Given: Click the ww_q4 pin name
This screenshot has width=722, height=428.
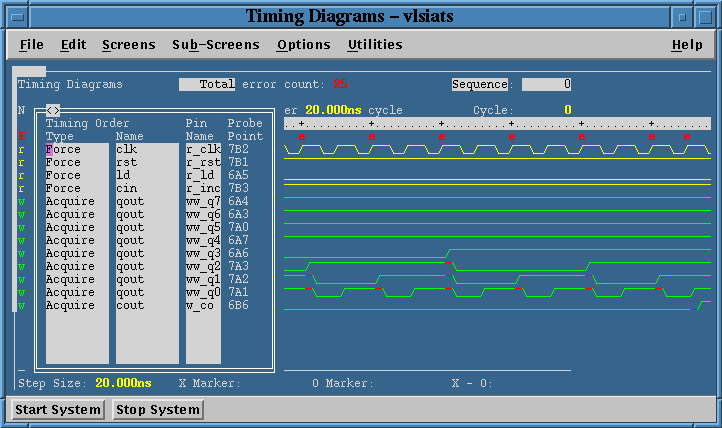Looking at the screenshot, I should pyautogui.click(x=204, y=240).
